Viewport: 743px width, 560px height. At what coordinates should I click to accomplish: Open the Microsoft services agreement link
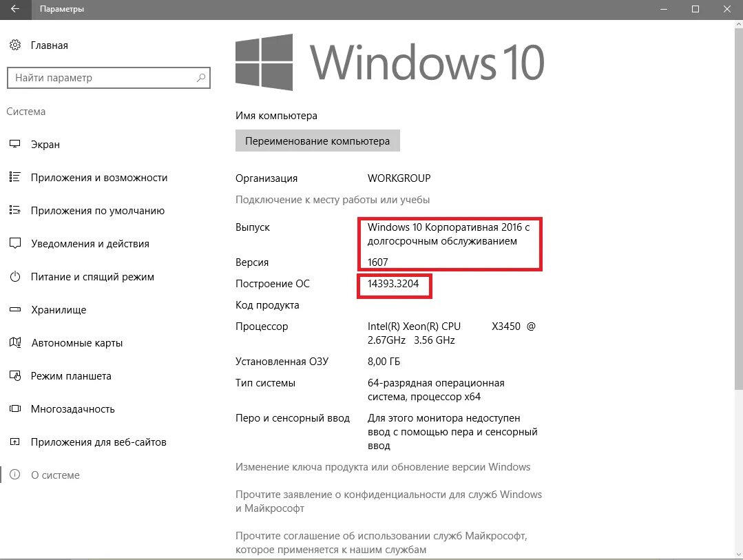[381, 543]
